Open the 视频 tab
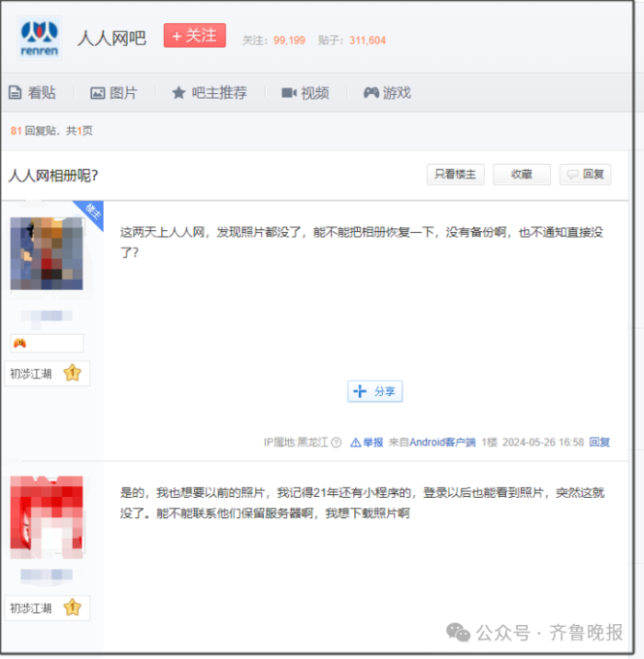Viewport: 644px width, 659px height. click(x=305, y=92)
